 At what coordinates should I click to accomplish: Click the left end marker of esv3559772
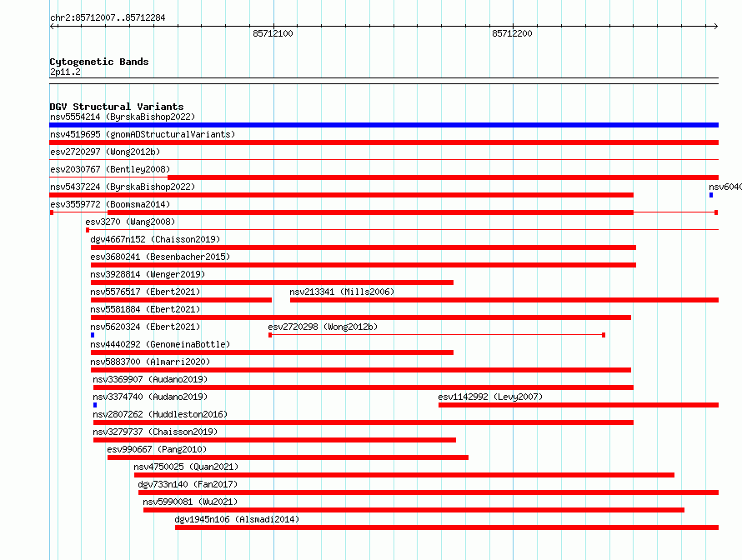coord(52,212)
